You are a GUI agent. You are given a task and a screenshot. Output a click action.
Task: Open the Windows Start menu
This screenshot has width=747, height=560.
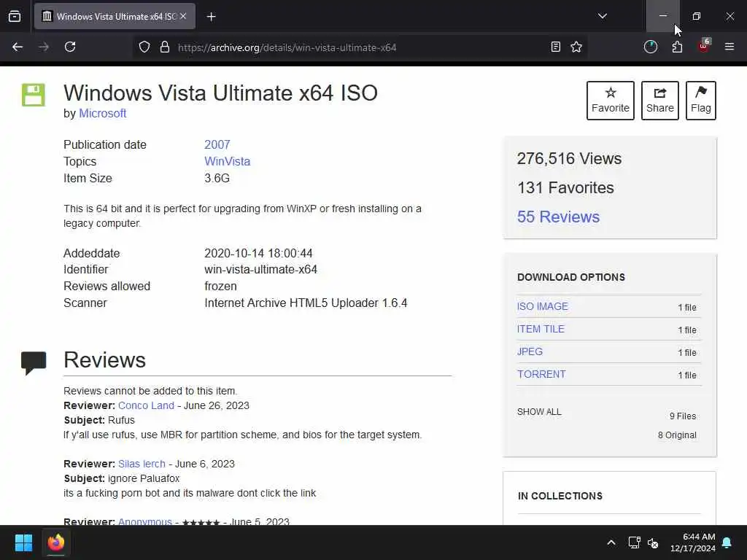(x=23, y=542)
